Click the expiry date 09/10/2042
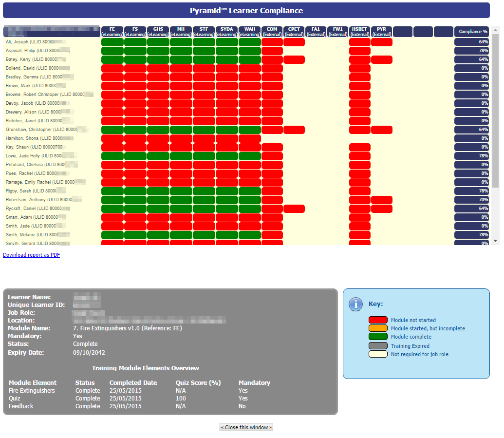 coord(89,352)
